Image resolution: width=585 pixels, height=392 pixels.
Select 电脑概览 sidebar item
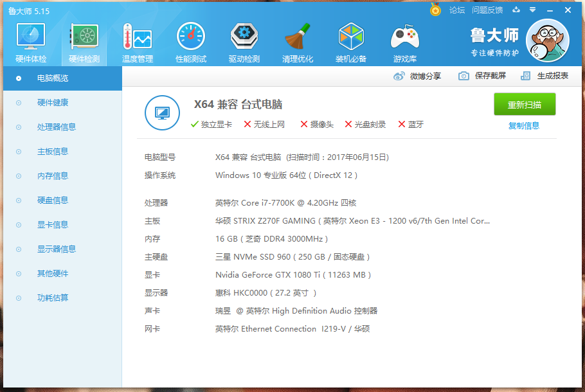click(x=63, y=78)
